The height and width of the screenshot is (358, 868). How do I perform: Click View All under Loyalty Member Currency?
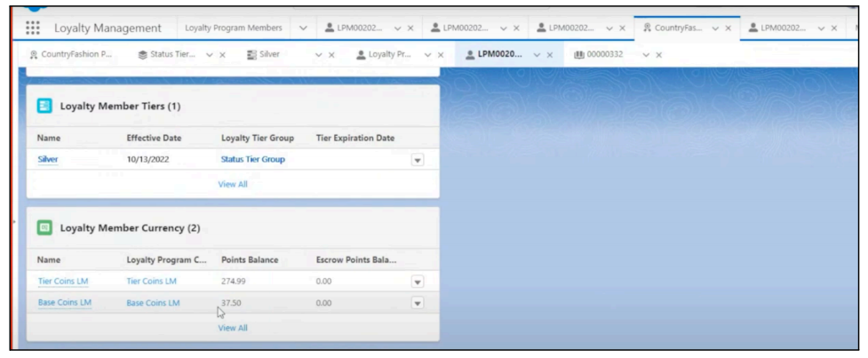(233, 328)
